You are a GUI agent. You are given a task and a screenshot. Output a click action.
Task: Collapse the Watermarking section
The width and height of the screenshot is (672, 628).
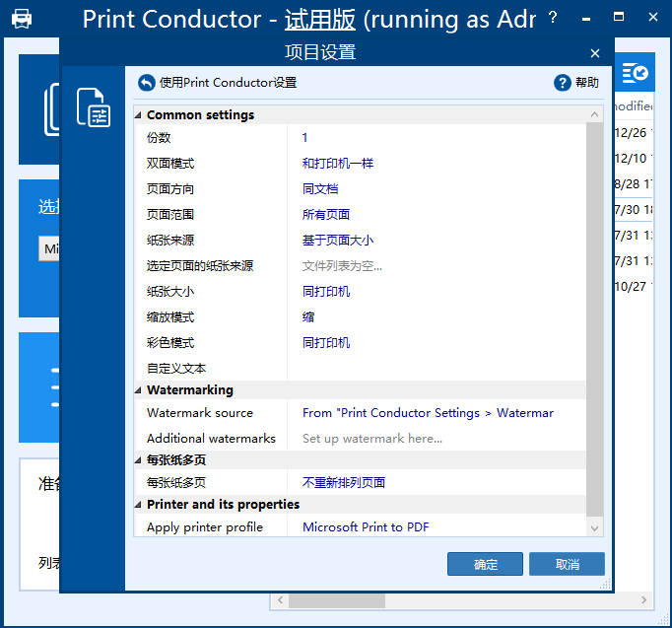click(x=139, y=390)
